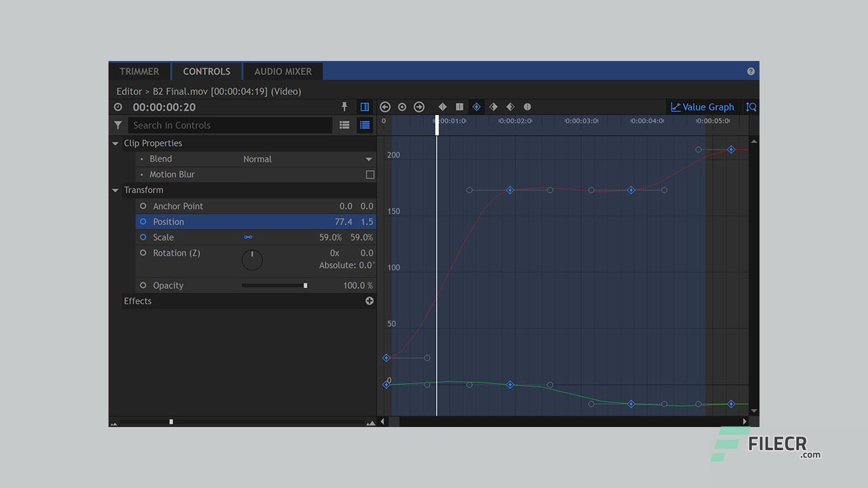Select the smooth-out keyframe diamond icon

pos(510,107)
